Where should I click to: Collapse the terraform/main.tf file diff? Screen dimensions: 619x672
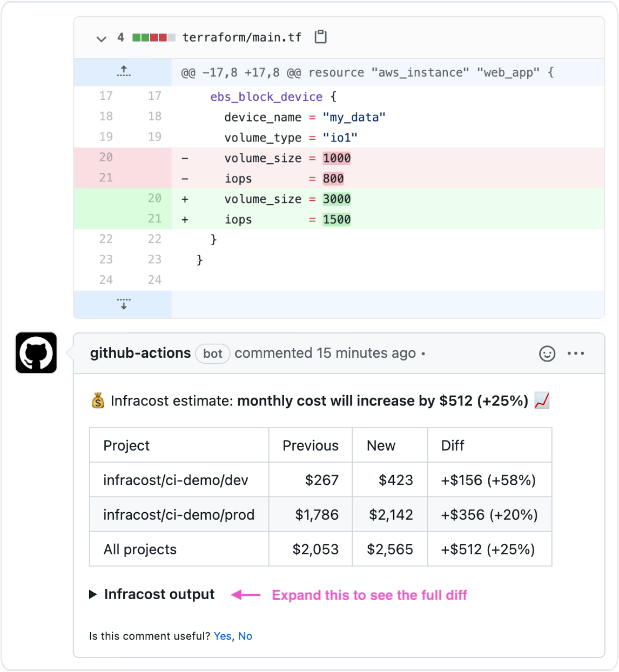101,38
